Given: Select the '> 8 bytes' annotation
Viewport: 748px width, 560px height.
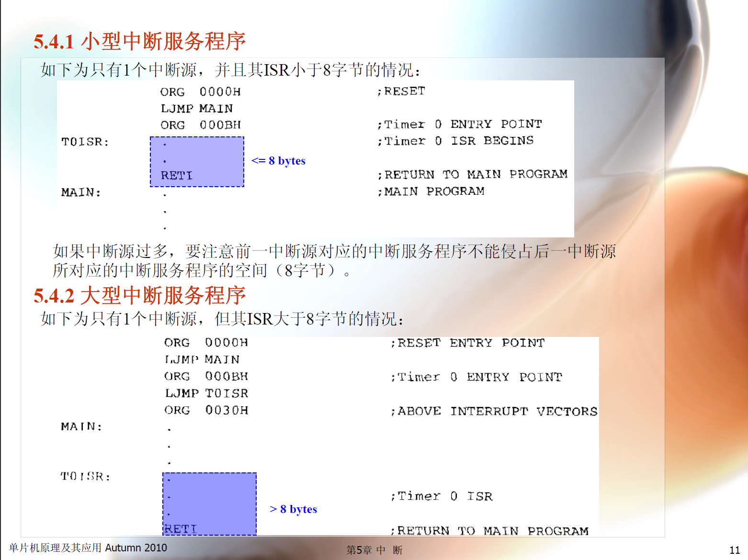Looking at the screenshot, I should [293, 509].
